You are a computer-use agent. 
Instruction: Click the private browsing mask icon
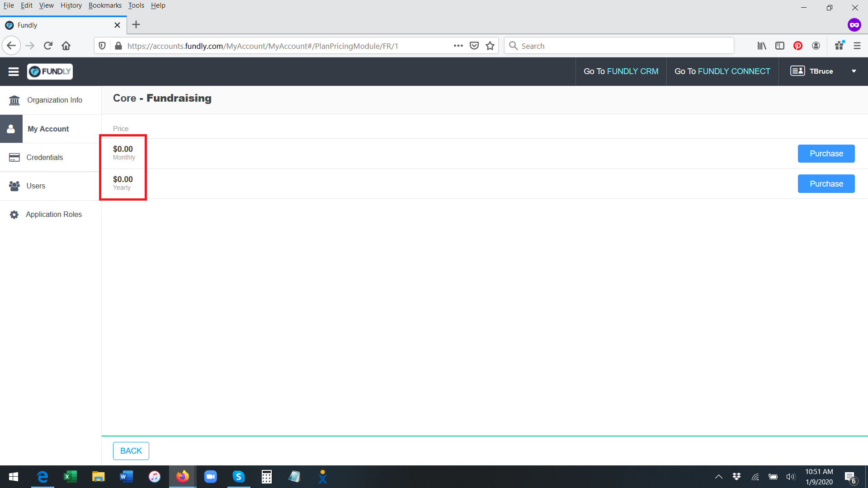(x=854, y=25)
